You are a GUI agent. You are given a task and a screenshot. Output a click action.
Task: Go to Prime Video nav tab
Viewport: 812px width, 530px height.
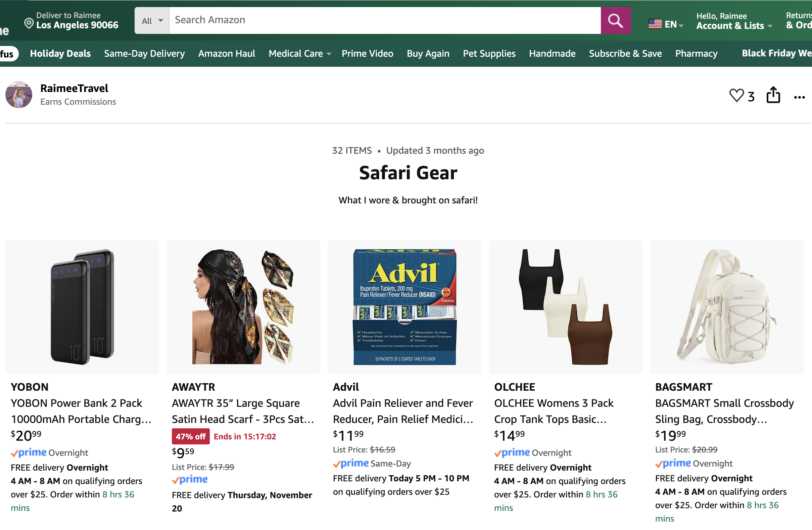tap(367, 54)
